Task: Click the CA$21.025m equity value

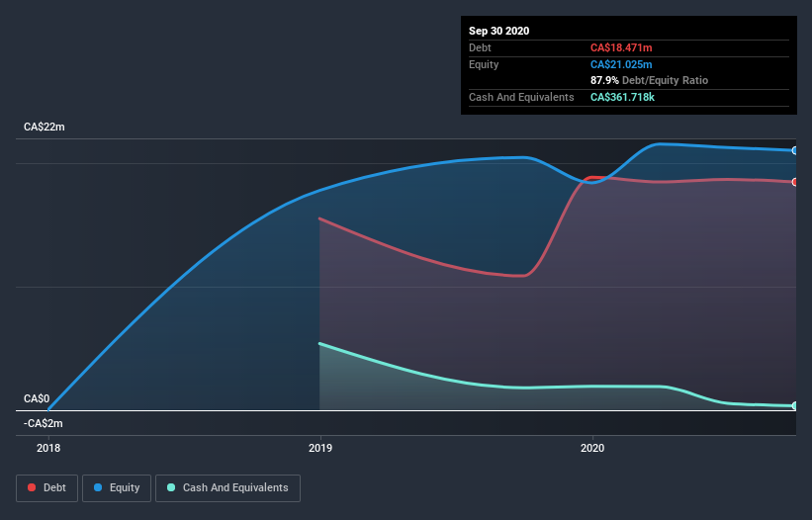Action: click(x=621, y=64)
